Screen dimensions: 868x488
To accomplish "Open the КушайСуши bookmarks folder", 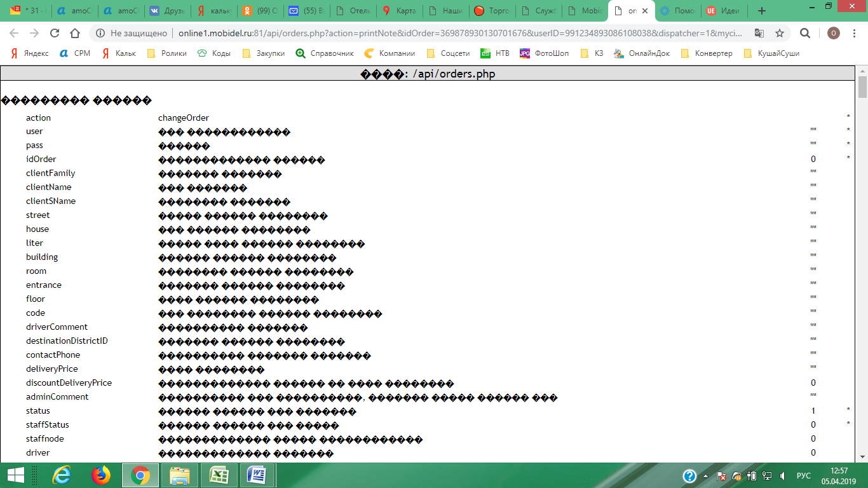I will (x=771, y=53).
